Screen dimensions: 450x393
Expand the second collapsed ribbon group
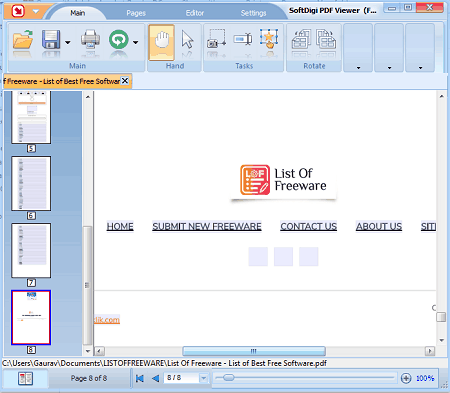[x=389, y=48]
